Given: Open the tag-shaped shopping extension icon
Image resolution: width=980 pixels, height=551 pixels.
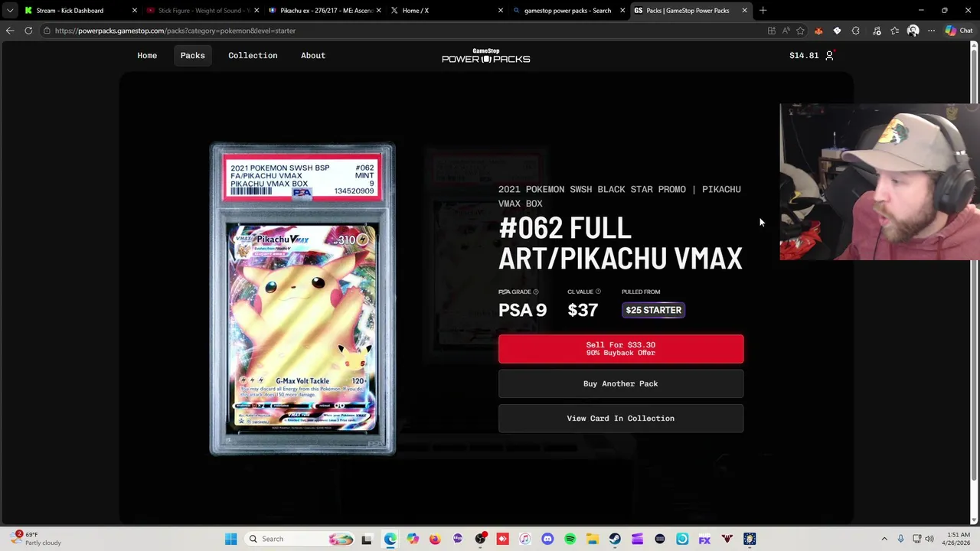Looking at the screenshot, I should [837, 31].
